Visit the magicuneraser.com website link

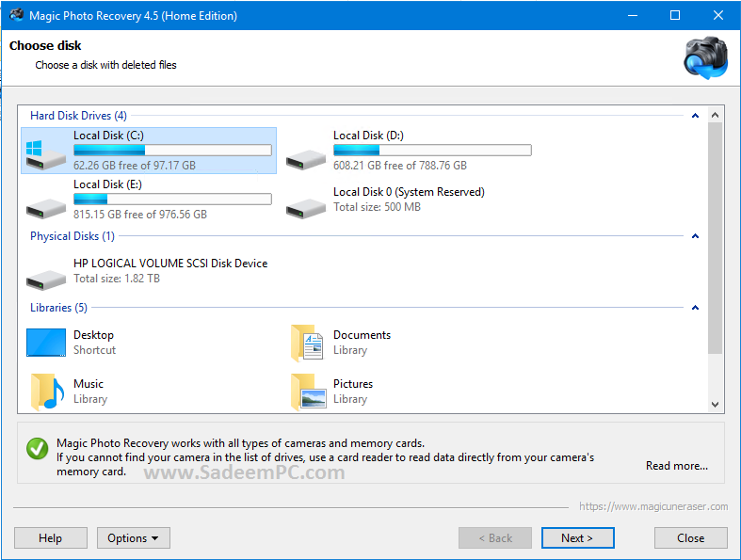(653, 506)
